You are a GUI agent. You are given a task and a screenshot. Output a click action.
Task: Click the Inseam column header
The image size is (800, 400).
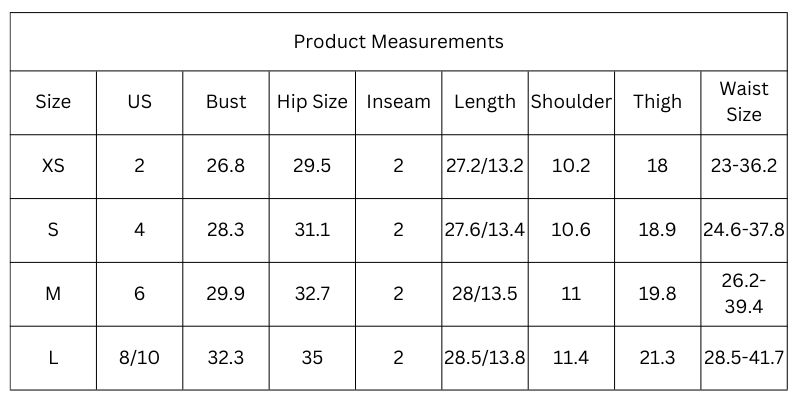[398, 102]
